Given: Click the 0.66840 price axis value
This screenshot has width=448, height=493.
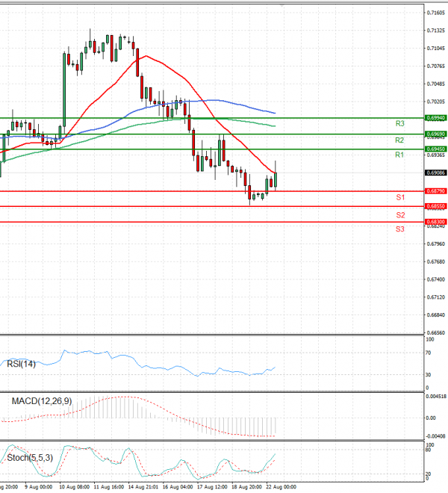Looking at the screenshot, I should (x=436, y=314).
